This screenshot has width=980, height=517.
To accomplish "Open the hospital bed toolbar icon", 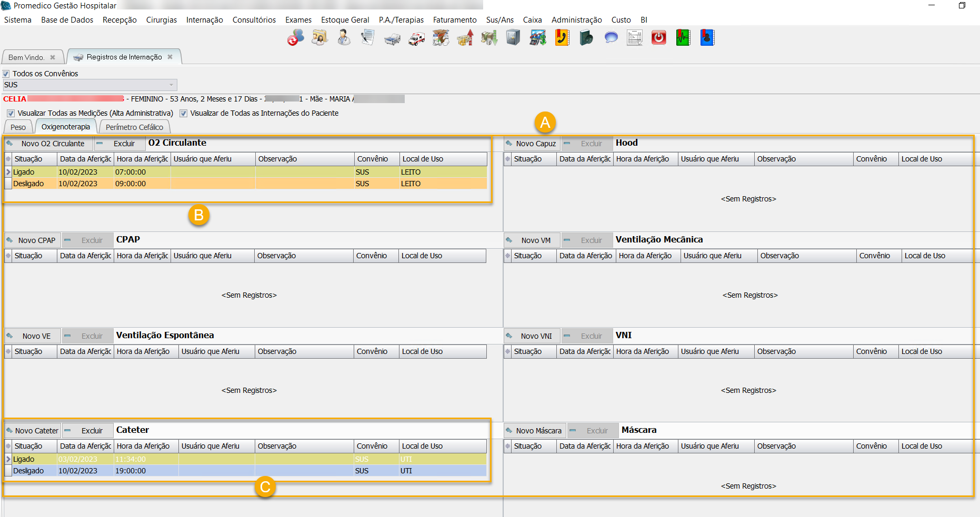I will click(x=392, y=38).
